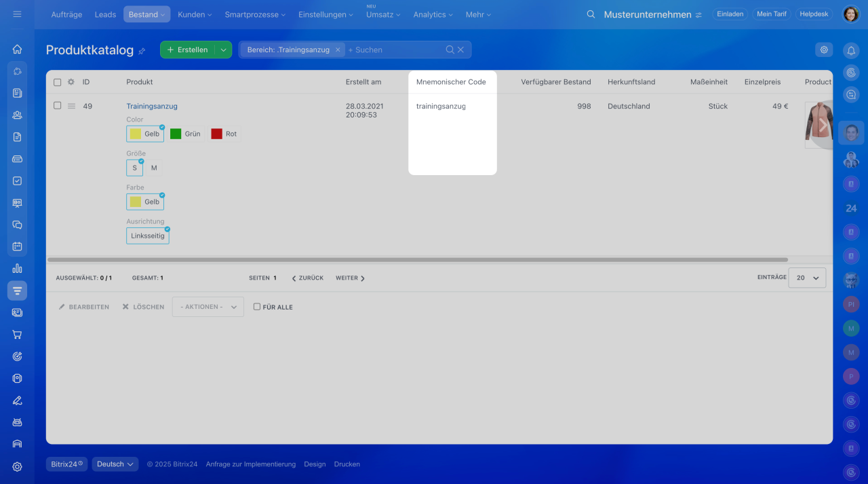Expand the Einstellungen menu
Viewport: 868px width, 484px height.
pos(325,14)
